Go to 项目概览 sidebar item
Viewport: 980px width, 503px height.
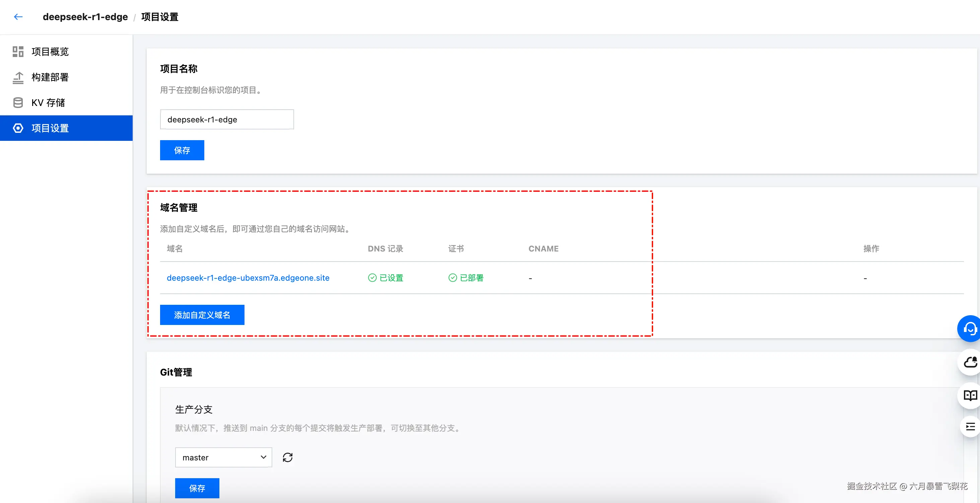point(50,51)
